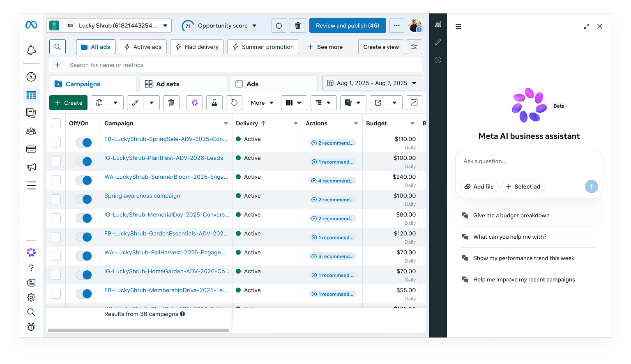Click Review and publish (46) button
This screenshot has height=364, width=631.
(x=348, y=25)
